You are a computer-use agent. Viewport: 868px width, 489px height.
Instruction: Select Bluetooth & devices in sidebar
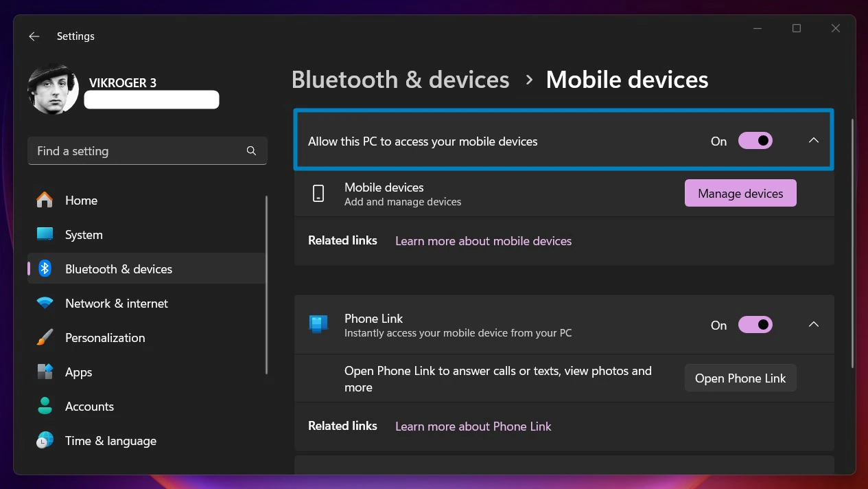click(x=147, y=269)
